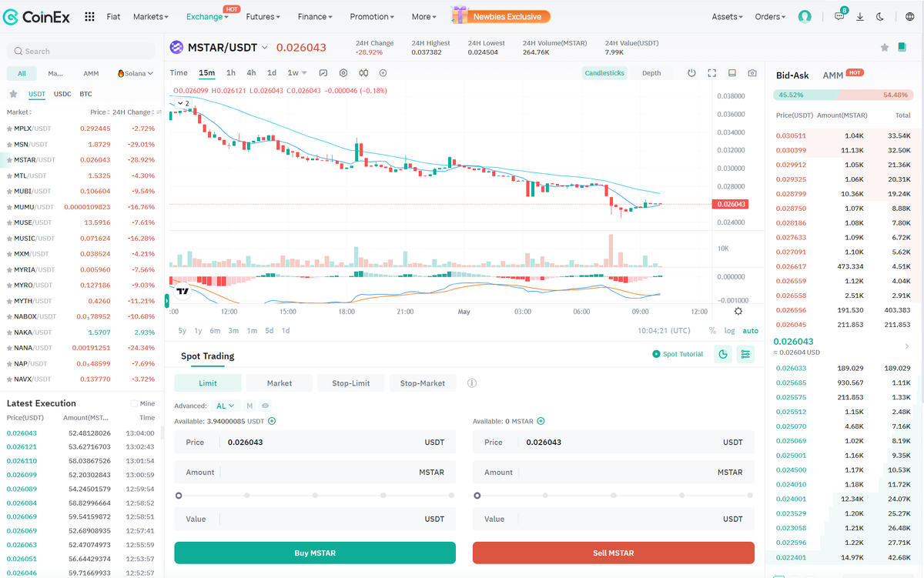Switch to the AMM tab in order book
The width and height of the screenshot is (924, 578).
tap(833, 75)
